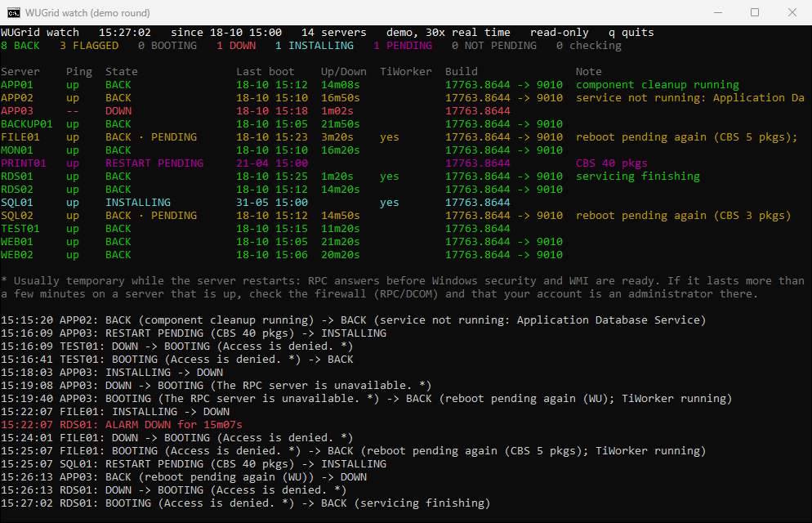
Task: Click the console app icon in title bar
Action: (x=14, y=12)
